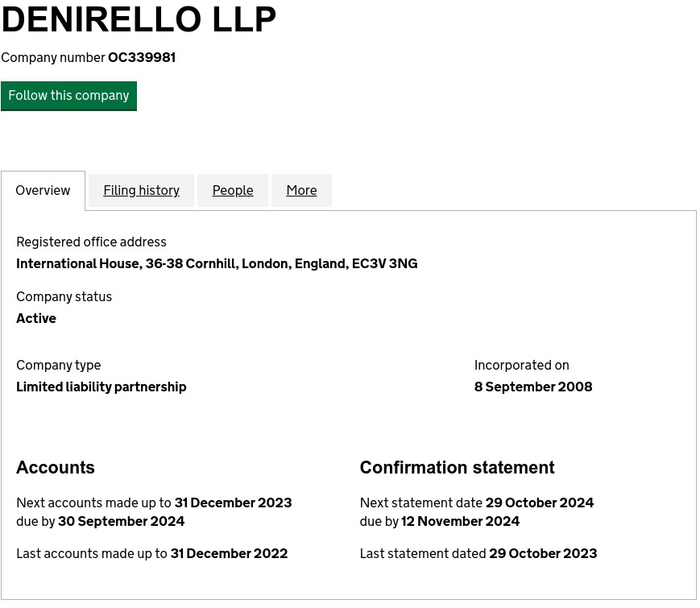Click the Accounts section heading
Viewport: 700px width, 608px height.
coord(56,468)
